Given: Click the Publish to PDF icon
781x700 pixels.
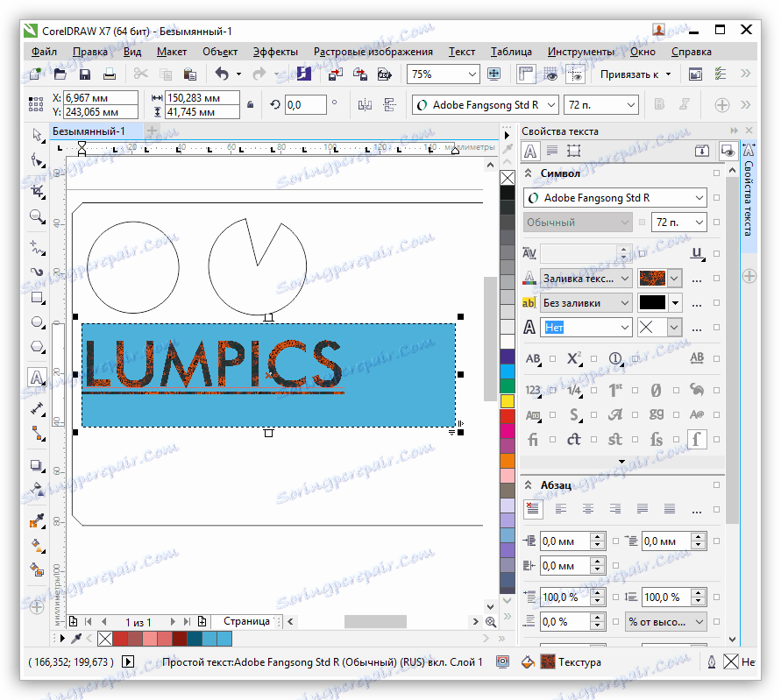Looking at the screenshot, I should coord(385,74).
